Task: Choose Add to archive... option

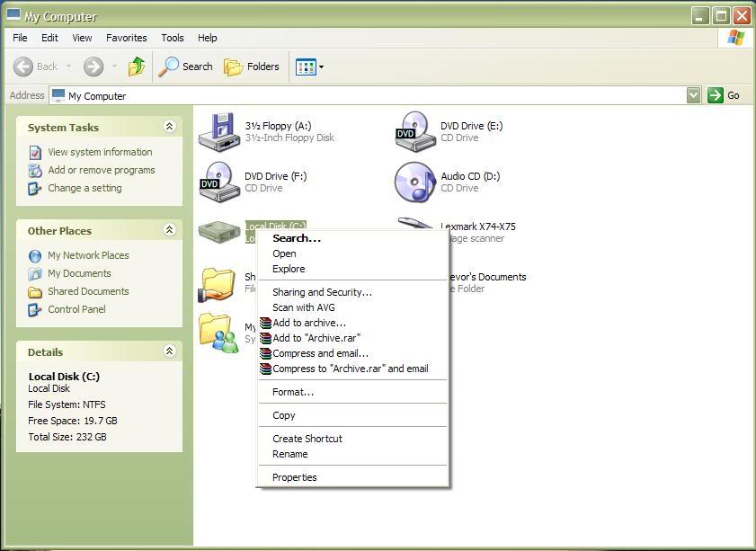Action: point(308,323)
